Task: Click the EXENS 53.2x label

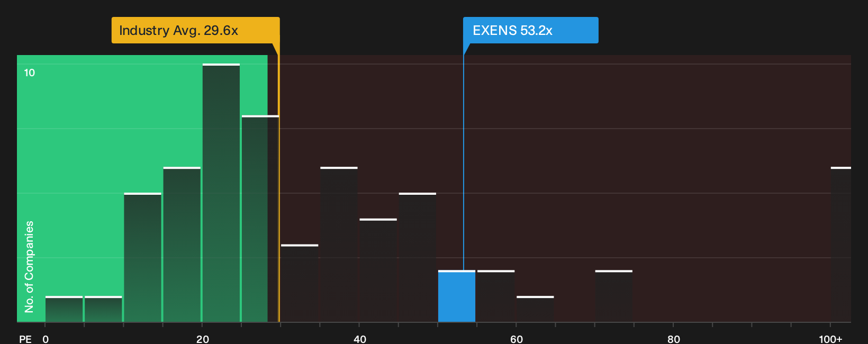Action: click(530, 30)
